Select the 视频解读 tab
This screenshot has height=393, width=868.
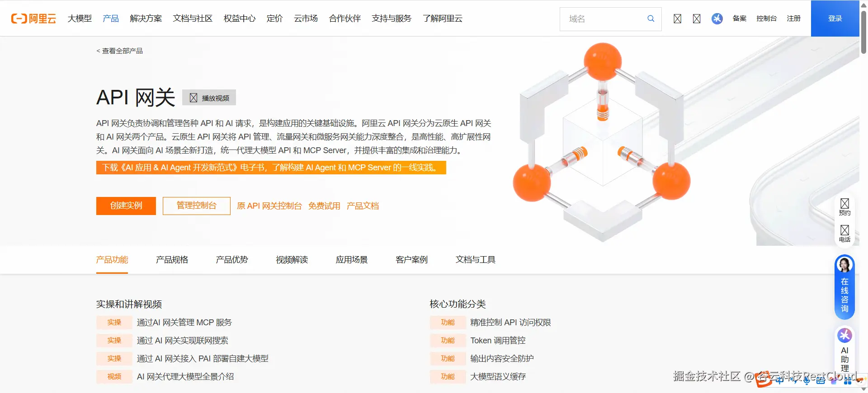coord(292,260)
